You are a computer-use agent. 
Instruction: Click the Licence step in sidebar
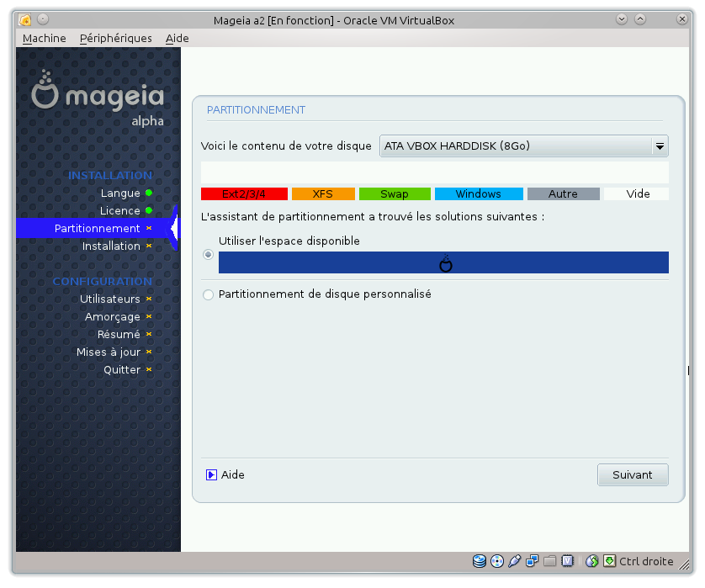click(119, 210)
